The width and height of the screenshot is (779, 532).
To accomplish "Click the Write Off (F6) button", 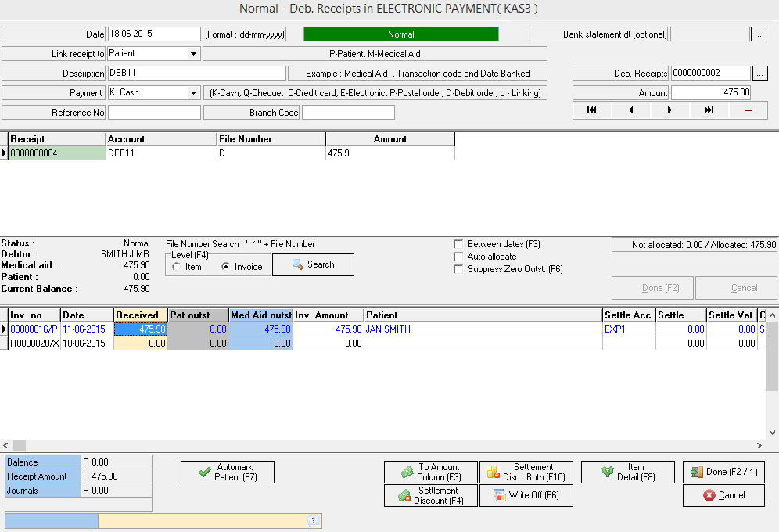I will click(526, 495).
